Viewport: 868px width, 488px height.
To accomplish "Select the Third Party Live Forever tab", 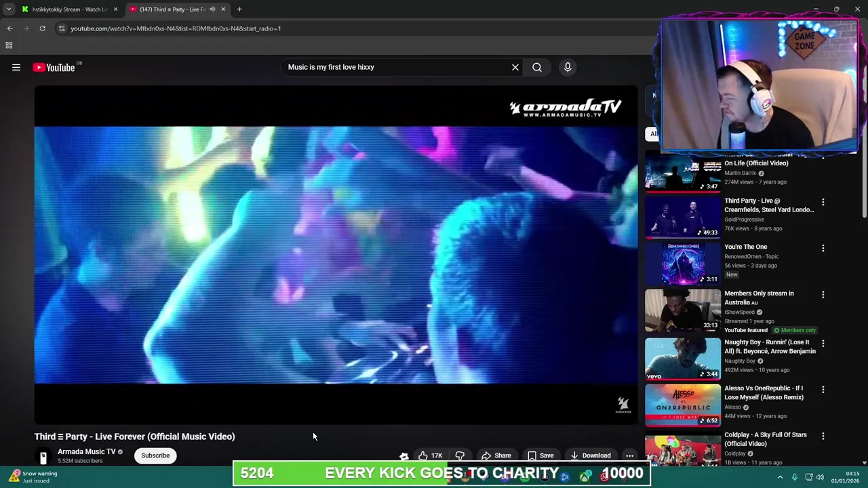I will click(172, 9).
